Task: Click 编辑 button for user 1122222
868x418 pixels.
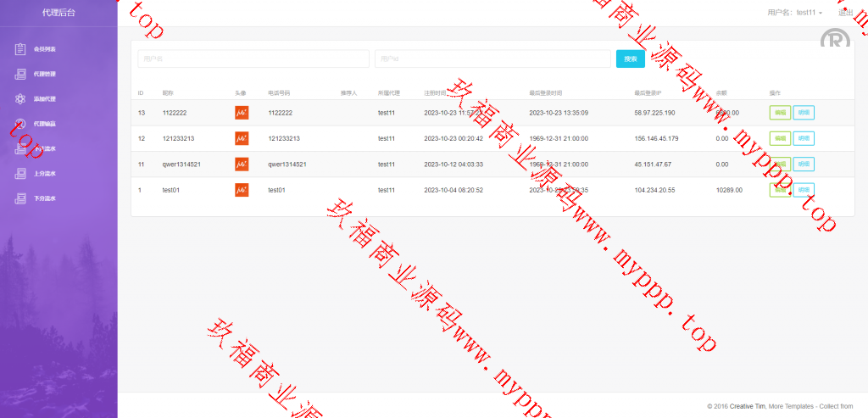Action: [x=779, y=113]
